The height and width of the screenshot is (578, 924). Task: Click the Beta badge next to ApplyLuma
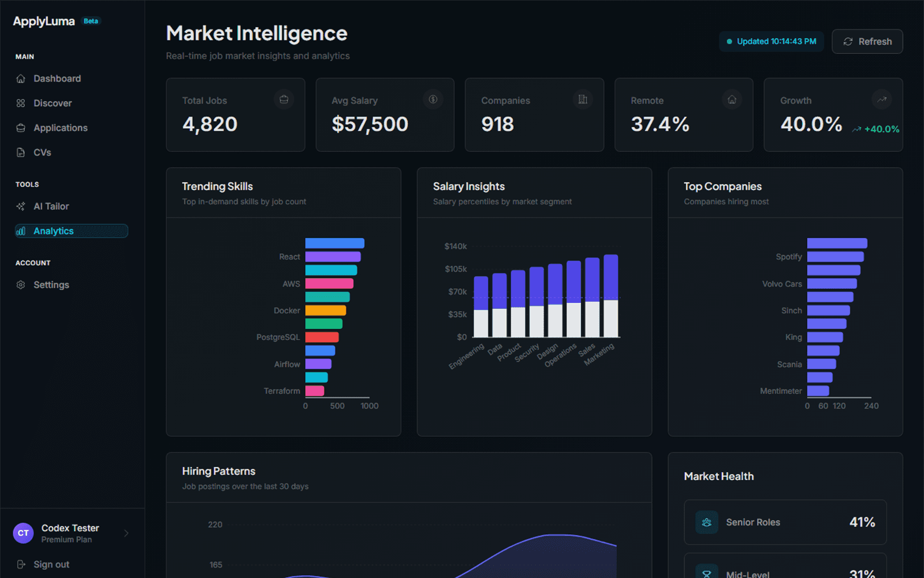coord(91,21)
